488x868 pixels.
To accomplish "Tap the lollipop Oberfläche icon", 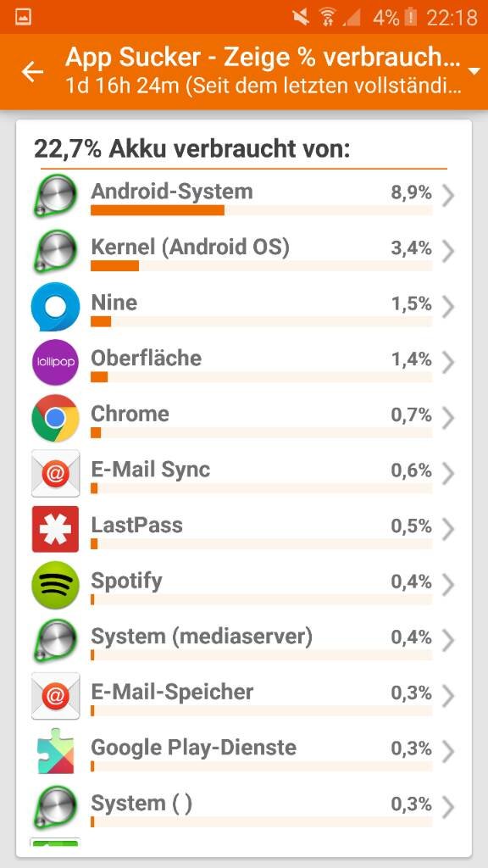I will [x=55, y=362].
